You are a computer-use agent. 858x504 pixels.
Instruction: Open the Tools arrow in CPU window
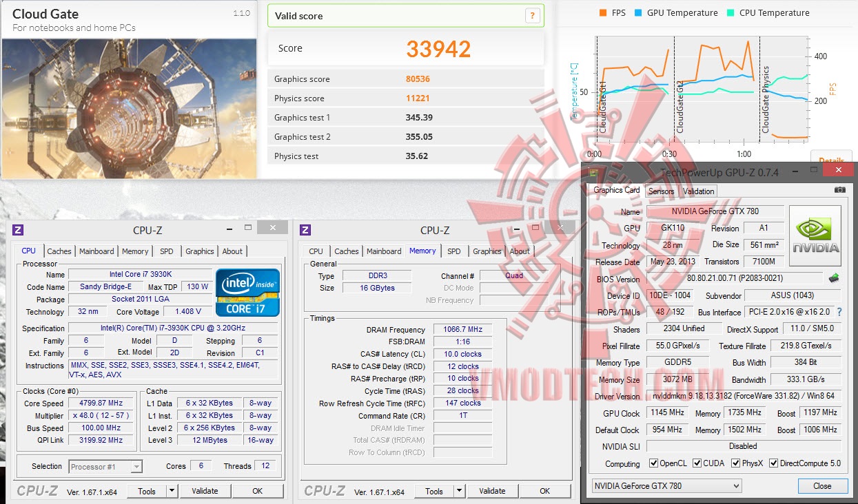pyautogui.click(x=171, y=491)
